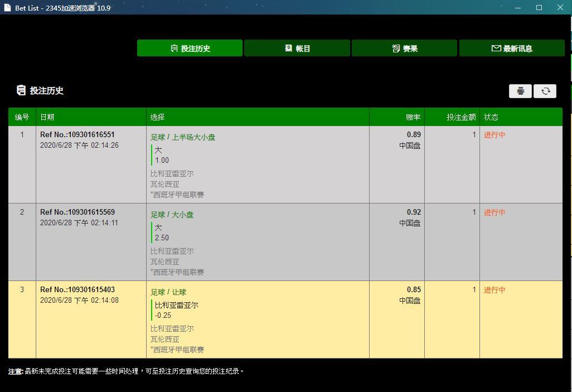This screenshot has height=392, width=572.
Task: Click odds value 0.85
Action: click(x=414, y=289)
